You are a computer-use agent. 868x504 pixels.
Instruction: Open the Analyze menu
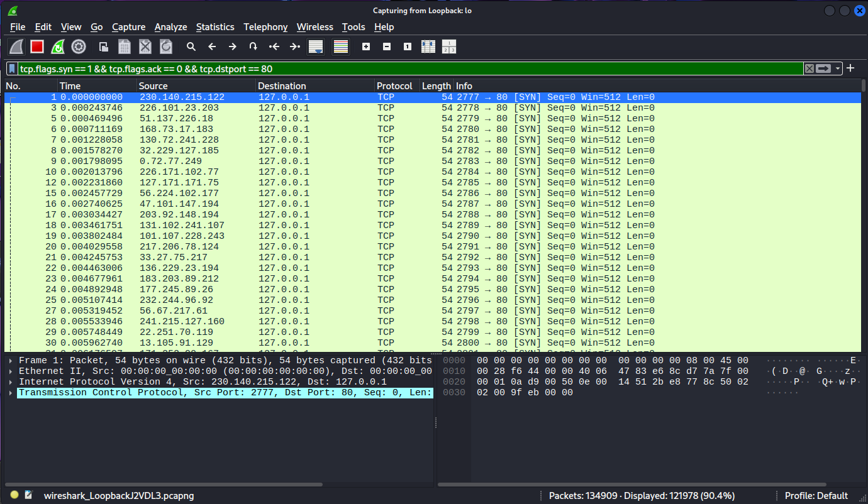pos(170,27)
